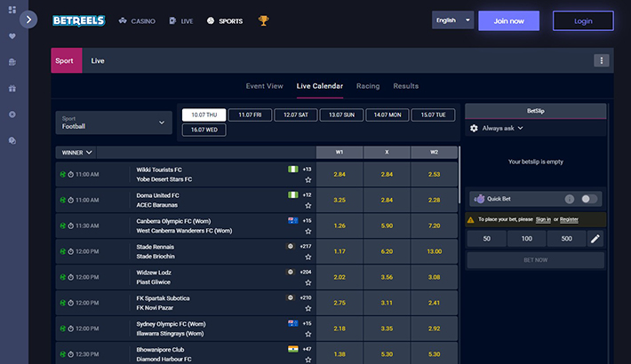Favorite the Canberra Olympic FC match star
This screenshot has width=631, height=364.
(x=308, y=232)
